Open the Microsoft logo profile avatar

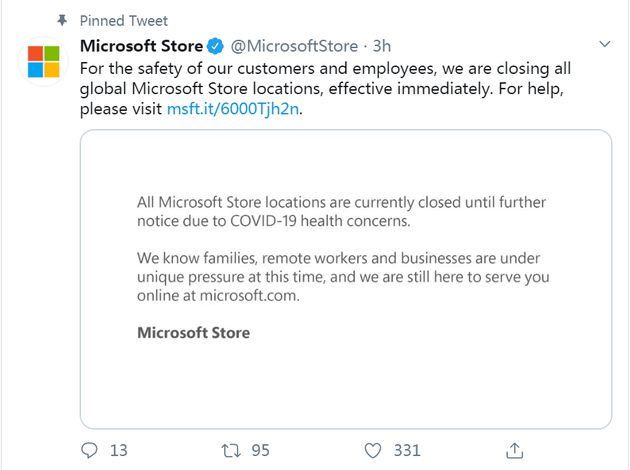coord(43,61)
